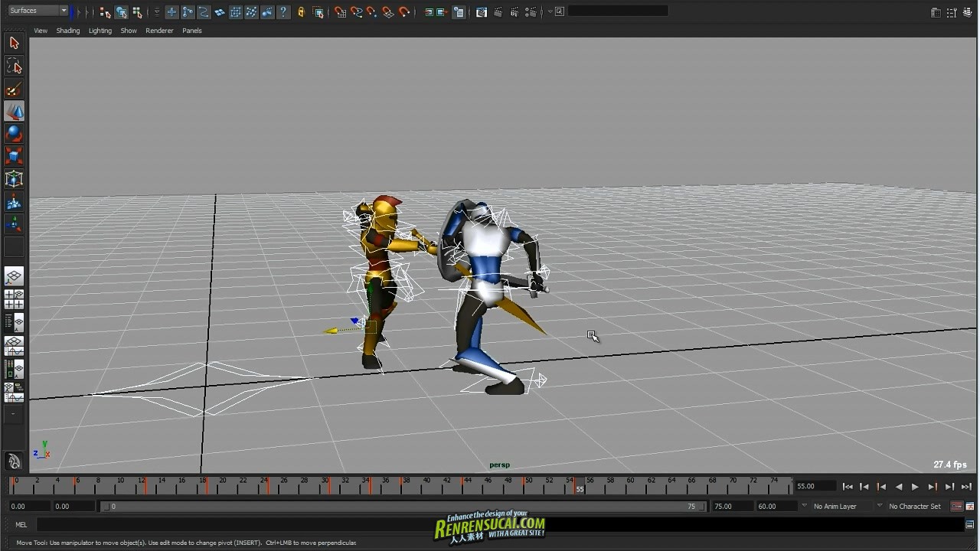The image size is (980, 551).
Task: Open the Lighting panel menu
Action: (100, 31)
